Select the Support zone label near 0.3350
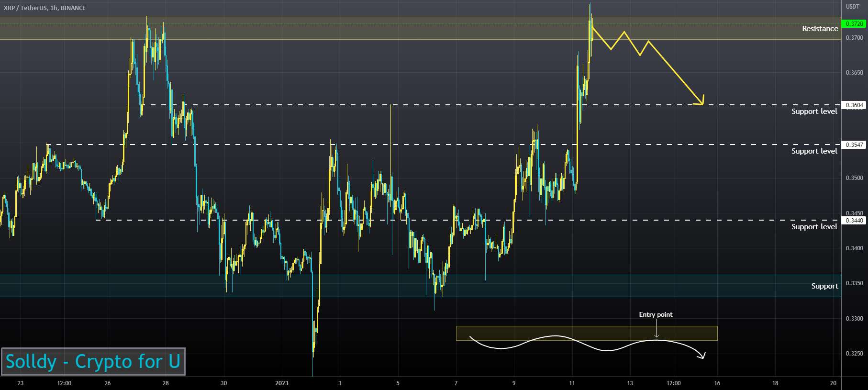The height and width of the screenshot is (390, 868). tap(824, 286)
